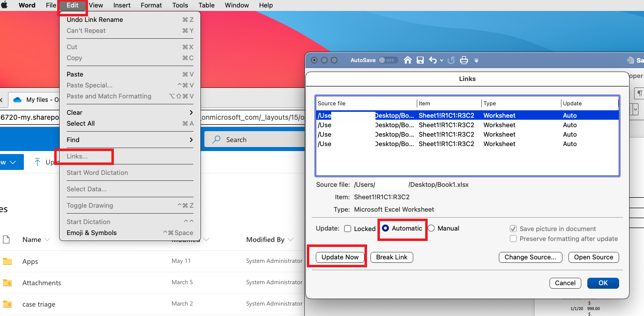644x316 pixels.
Task: Click the Change Source... button
Action: click(x=531, y=257)
